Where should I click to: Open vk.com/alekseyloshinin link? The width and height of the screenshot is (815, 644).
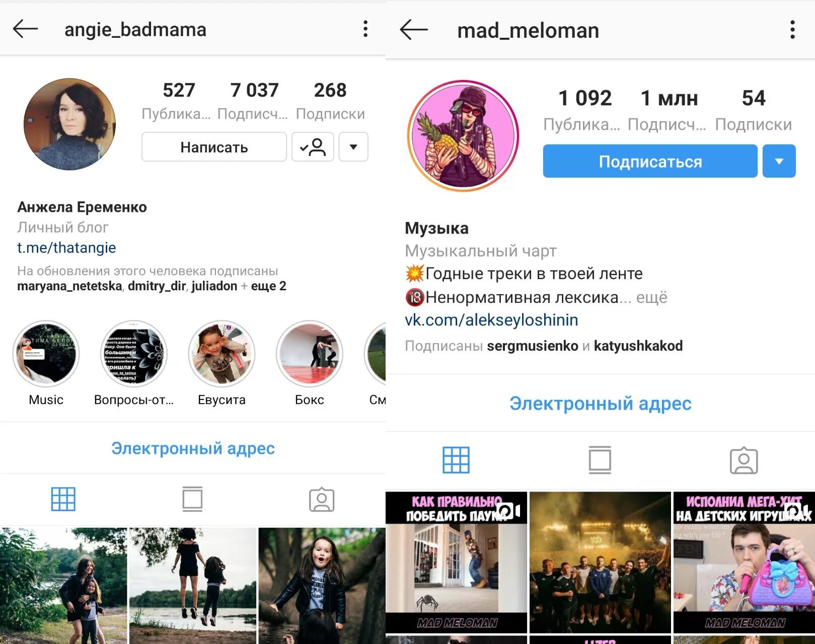tap(491, 320)
